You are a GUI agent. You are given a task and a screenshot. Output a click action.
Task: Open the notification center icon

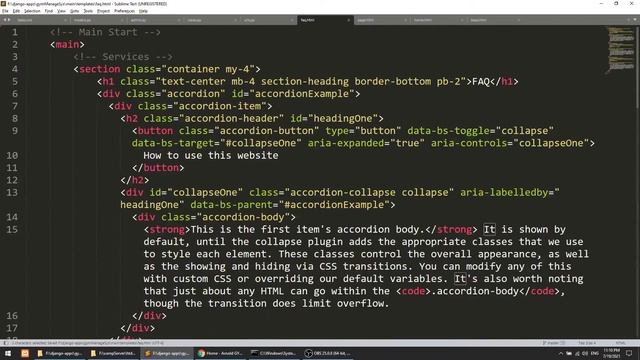[x=629, y=353]
